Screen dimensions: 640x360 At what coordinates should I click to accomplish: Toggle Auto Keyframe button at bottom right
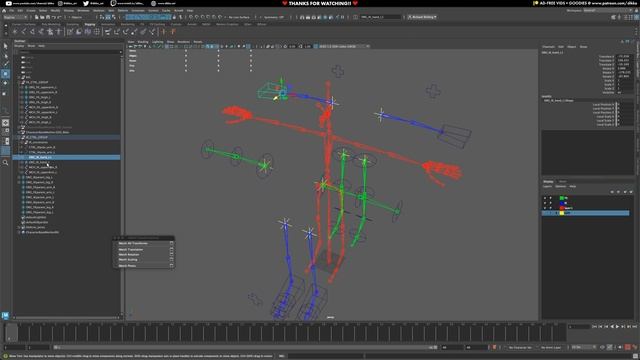[628, 347]
